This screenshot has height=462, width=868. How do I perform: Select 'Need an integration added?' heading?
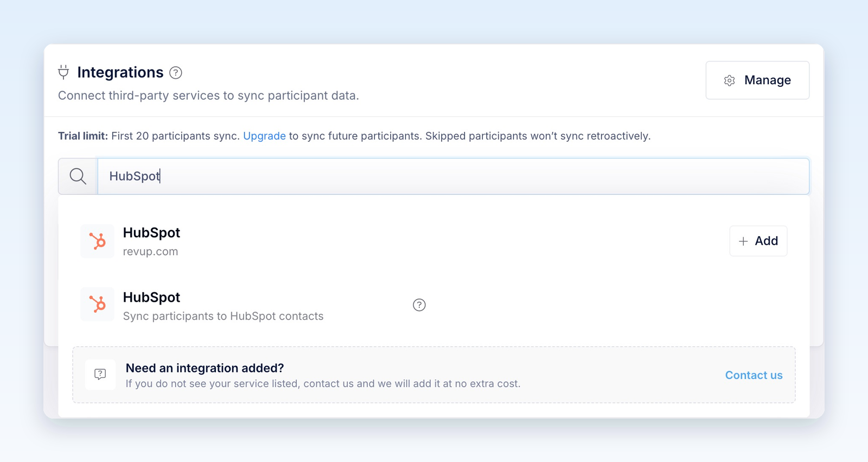[205, 368]
